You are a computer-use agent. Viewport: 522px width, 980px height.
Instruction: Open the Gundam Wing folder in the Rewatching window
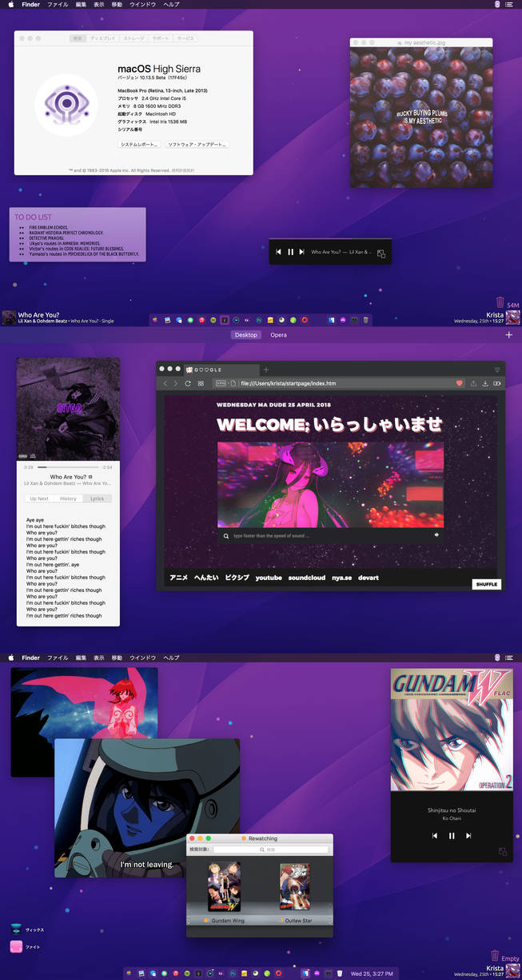224,886
